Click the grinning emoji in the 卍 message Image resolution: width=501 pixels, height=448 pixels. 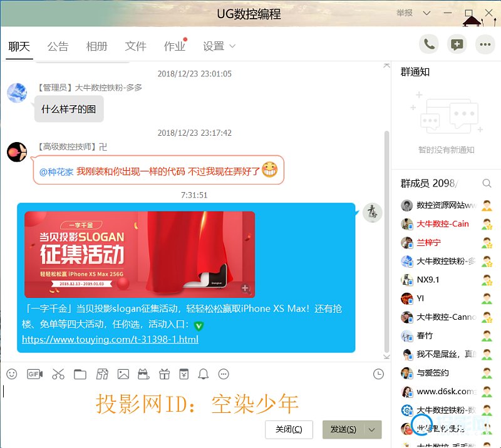point(270,170)
